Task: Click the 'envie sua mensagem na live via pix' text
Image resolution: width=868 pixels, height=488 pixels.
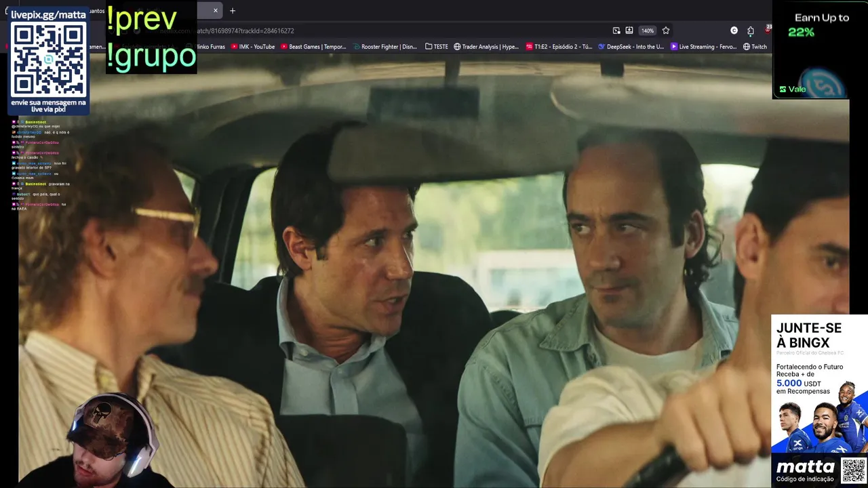Action: 48,105
